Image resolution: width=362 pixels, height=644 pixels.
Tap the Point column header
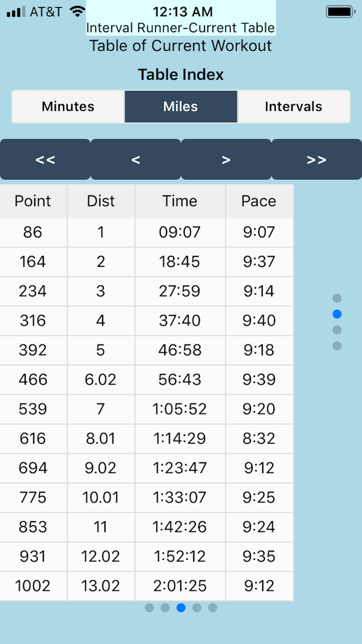click(x=33, y=201)
